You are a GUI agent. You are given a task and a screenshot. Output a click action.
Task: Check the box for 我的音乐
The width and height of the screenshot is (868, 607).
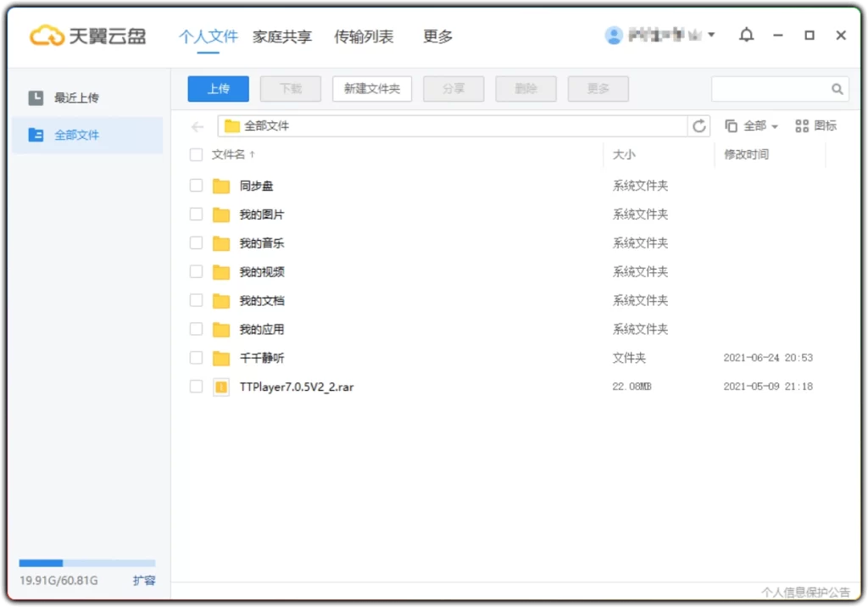pos(196,242)
